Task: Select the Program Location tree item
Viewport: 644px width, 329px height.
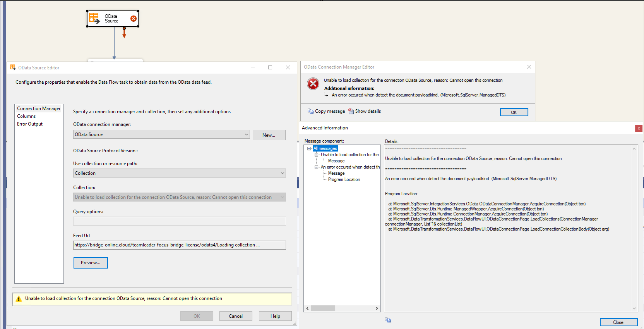Action: click(344, 179)
